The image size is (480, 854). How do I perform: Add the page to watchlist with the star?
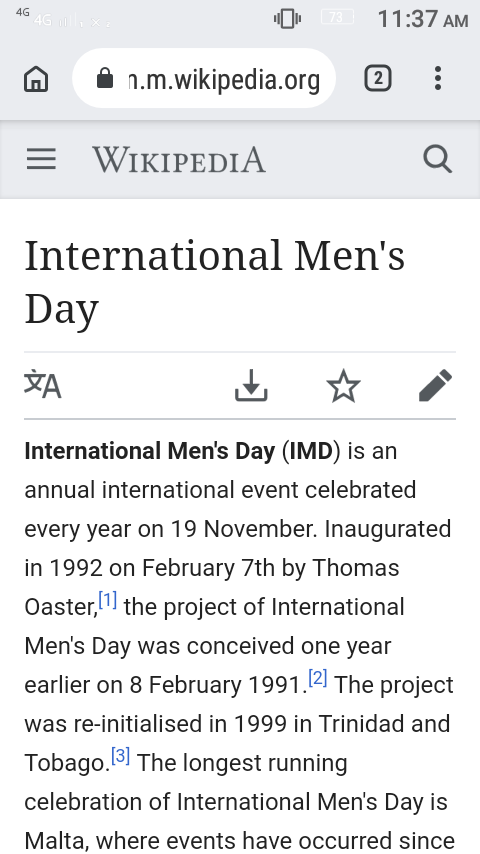(343, 386)
